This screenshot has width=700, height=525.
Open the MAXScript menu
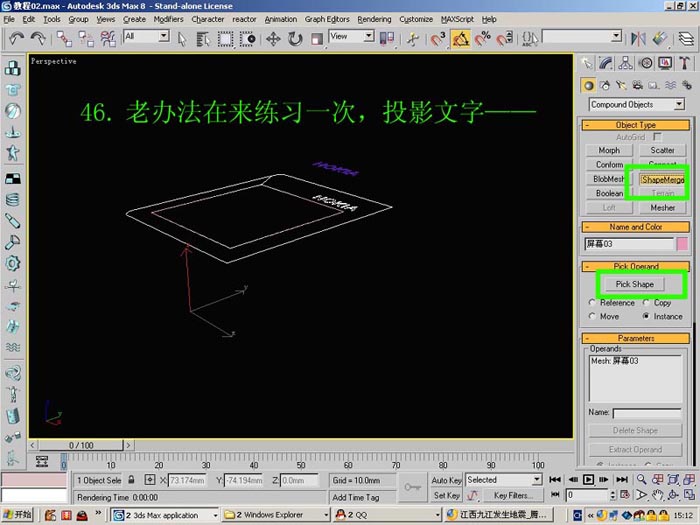[457, 19]
